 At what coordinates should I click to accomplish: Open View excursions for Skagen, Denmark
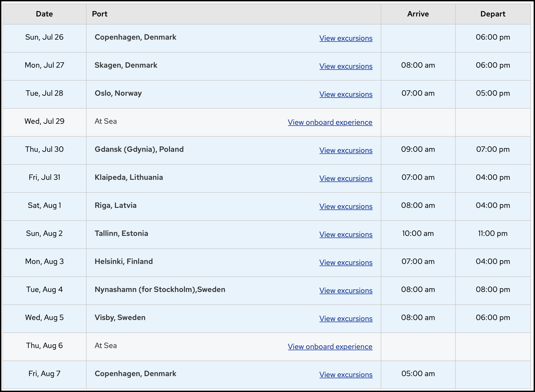[346, 66]
